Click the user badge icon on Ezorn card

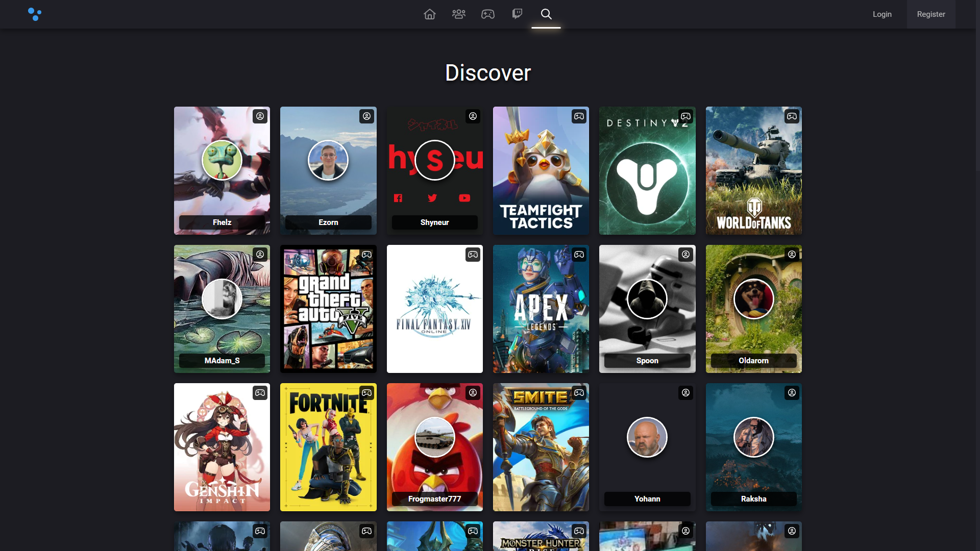click(x=366, y=116)
